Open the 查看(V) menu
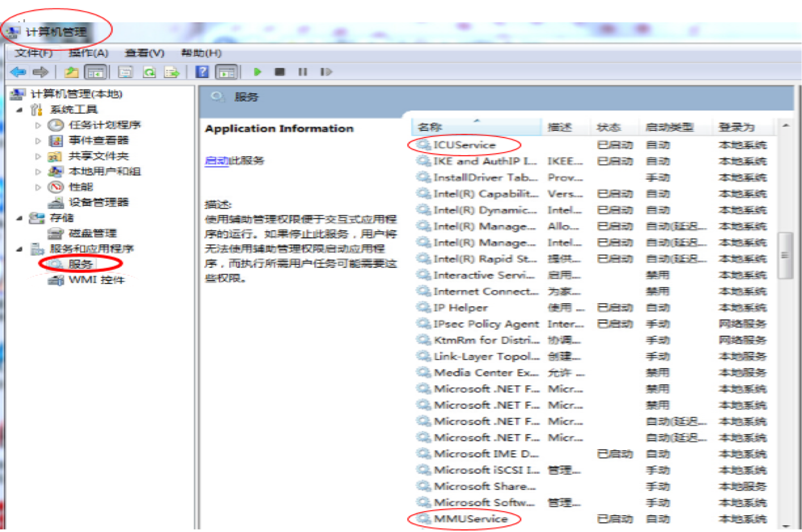 pos(145,53)
